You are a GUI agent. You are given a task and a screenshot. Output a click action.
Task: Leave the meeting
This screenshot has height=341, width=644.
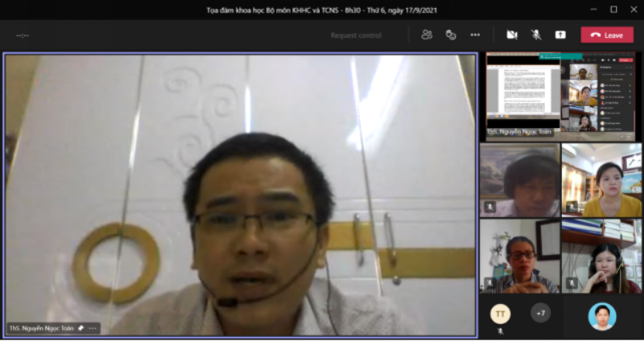tap(607, 35)
